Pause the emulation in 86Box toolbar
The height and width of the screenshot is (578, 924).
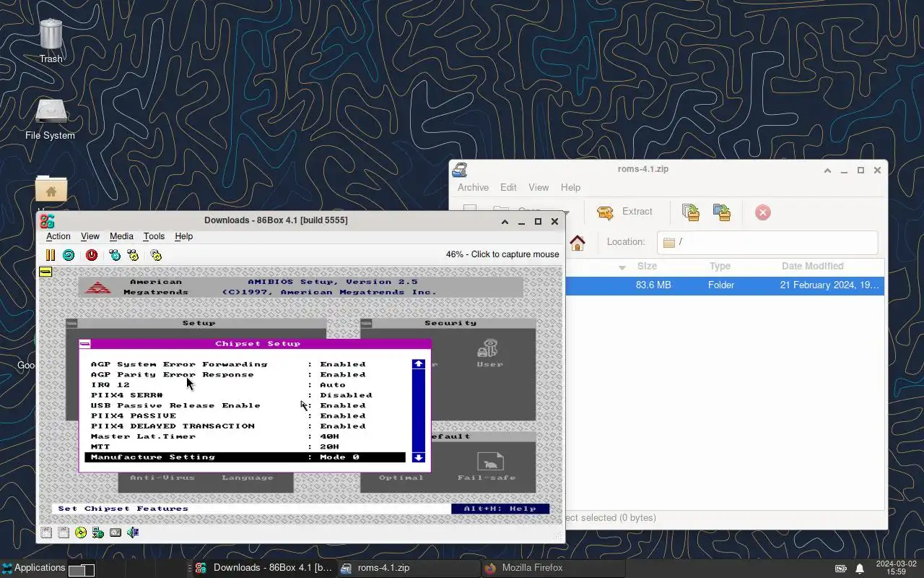pos(50,255)
